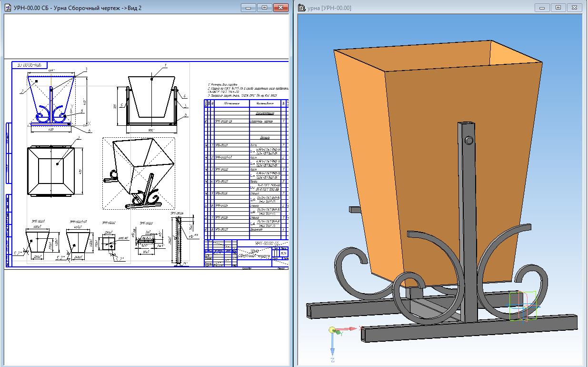
Task: Maximize the 'УРН-00.00 СБ' drawing window
Action: pyautogui.click(x=265, y=8)
